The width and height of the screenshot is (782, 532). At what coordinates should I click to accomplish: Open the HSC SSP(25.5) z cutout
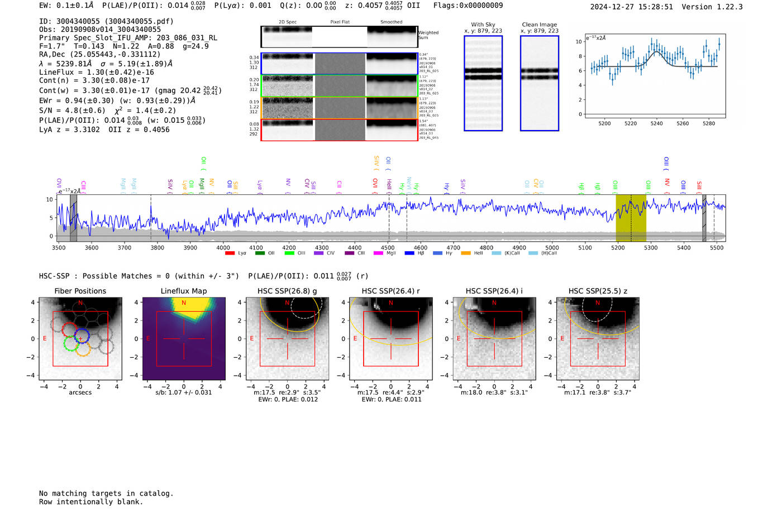click(598, 339)
